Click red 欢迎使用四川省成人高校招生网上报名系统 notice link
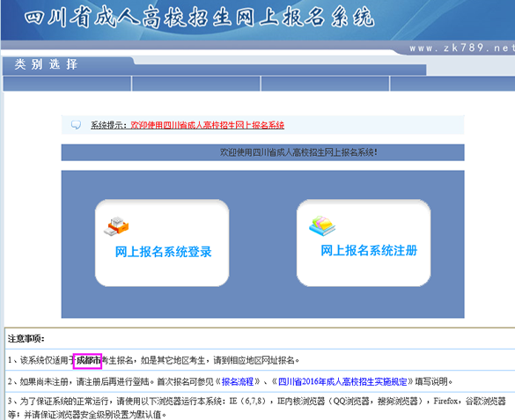 [207, 125]
